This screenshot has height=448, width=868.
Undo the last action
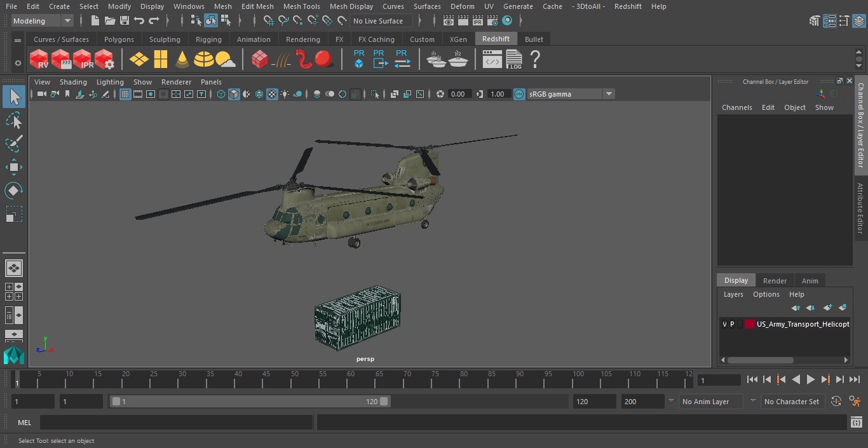[139, 21]
